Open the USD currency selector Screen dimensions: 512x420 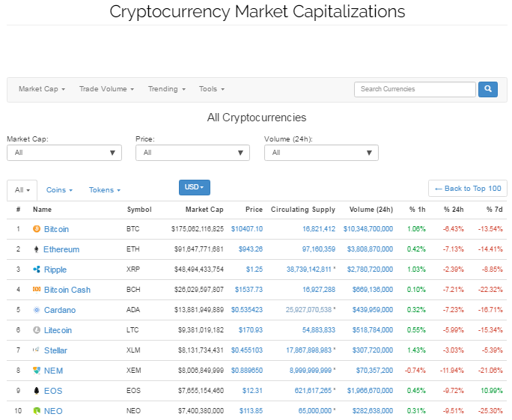coord(195,187)
